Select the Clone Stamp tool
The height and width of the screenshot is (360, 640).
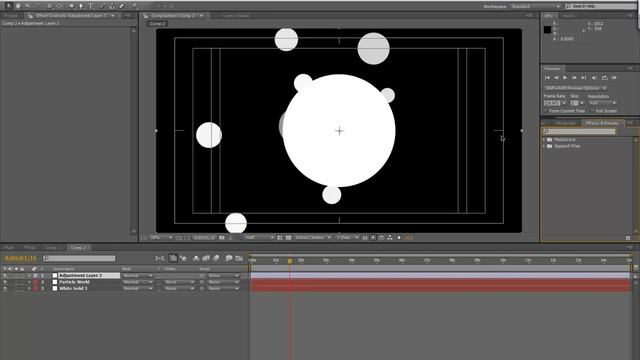coord(112,6)
